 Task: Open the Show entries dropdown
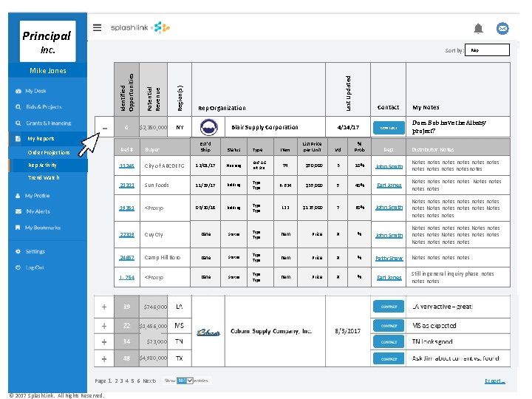(185, 381)
